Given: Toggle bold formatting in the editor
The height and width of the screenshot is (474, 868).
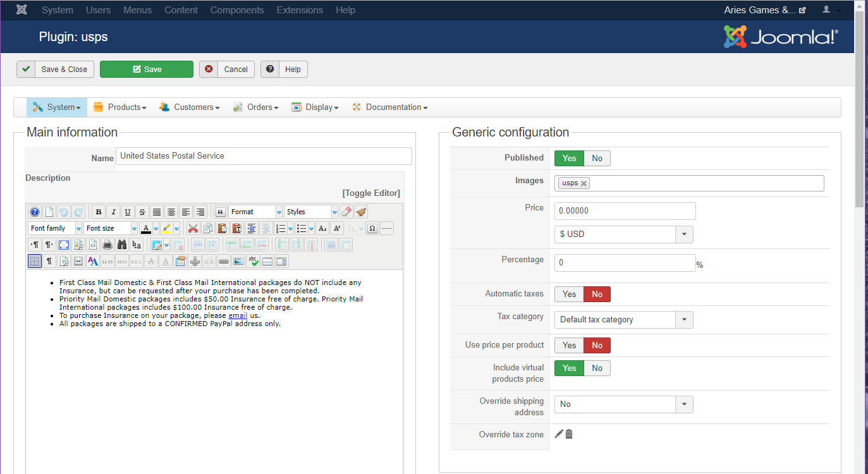Looking at the screenshot, I should coord(98,212).
